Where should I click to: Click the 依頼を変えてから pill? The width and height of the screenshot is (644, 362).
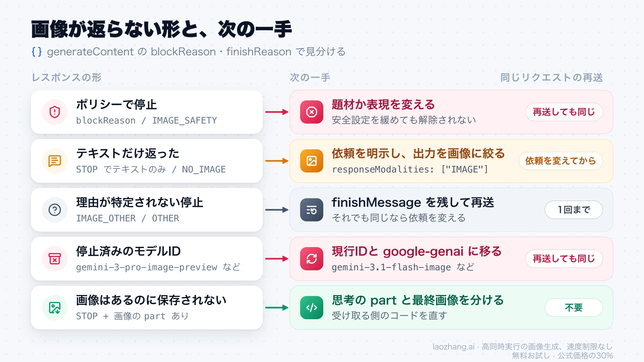pyautogui.click(x=561, y=161)
